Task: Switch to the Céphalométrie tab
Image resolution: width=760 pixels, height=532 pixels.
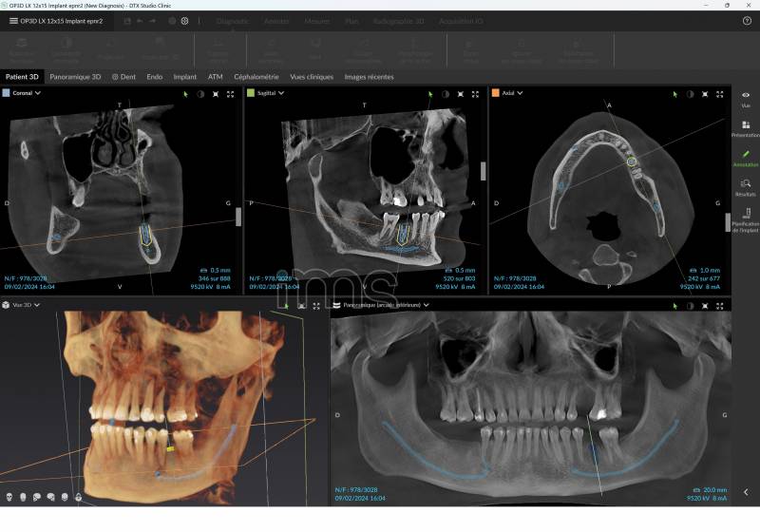Action: point(256,77)
